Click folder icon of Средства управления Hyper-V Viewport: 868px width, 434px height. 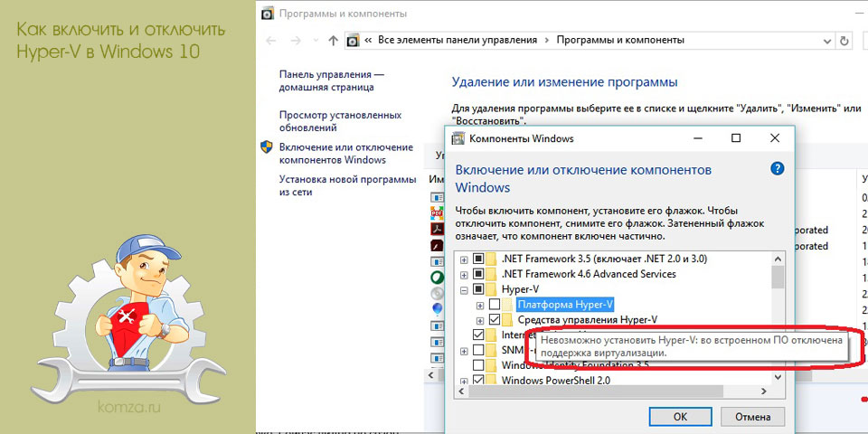(x=507, y=319)
